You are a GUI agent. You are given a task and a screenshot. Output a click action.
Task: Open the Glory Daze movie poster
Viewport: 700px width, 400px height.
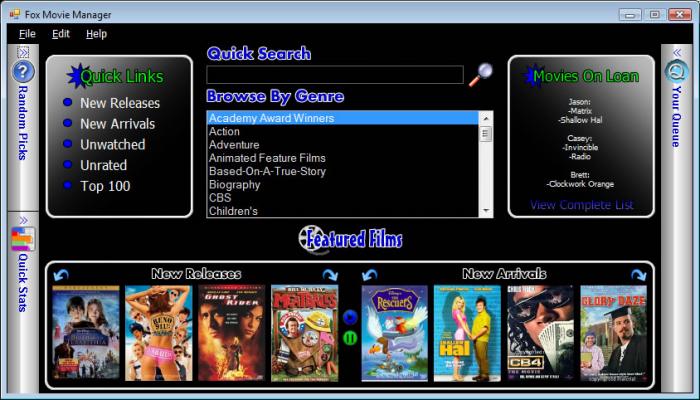tap(613, 333)
